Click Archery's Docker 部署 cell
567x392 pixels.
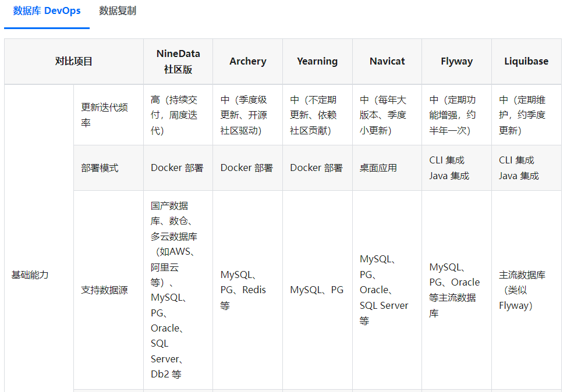pyautogui.click(x=248, y=168)
